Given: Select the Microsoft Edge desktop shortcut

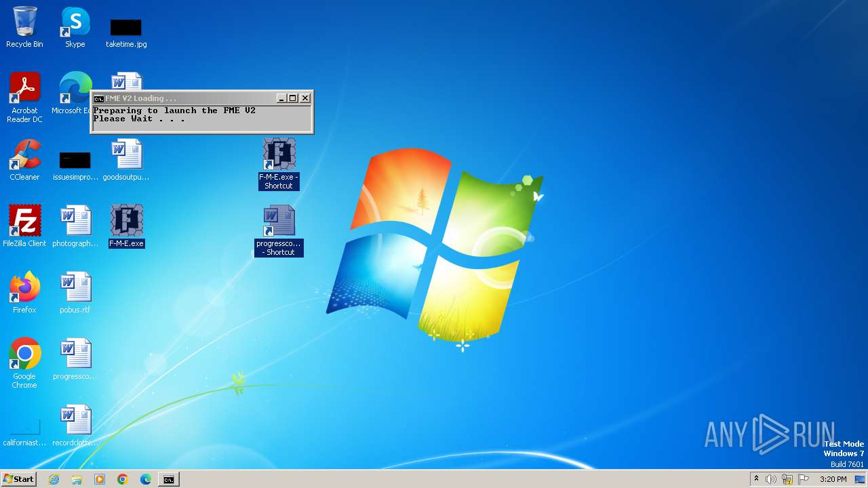Looking at the screenshot, I should click(x=73, y=94).
